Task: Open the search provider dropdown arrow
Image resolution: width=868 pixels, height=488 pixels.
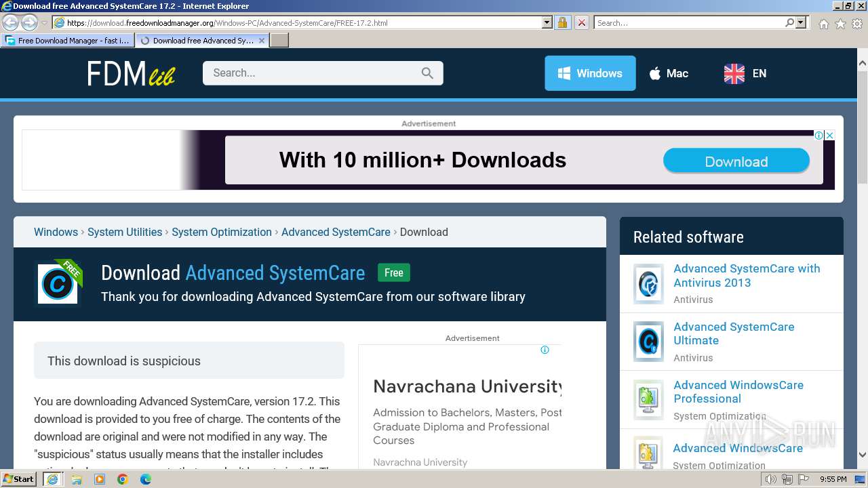Action: point(801,22)
